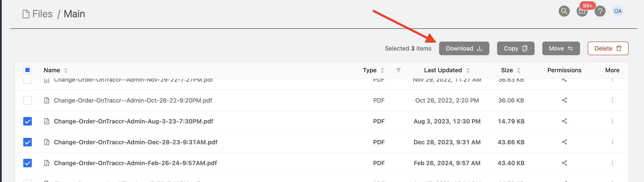Click PDF file icon of Feb-26-24-9:57AM.pdf
644x182 pixels.
coord(46,163)
